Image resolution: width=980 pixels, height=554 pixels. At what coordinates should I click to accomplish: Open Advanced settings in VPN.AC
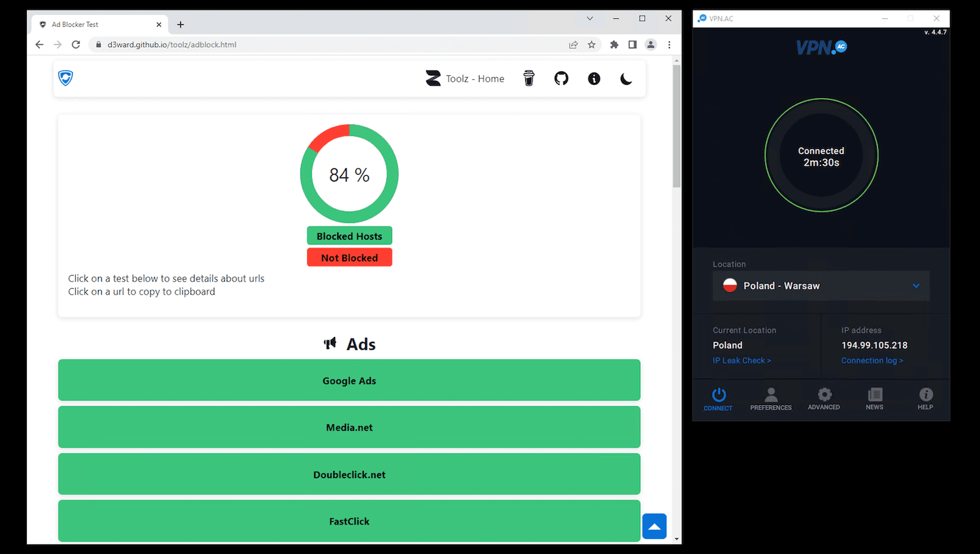[823, 399]
